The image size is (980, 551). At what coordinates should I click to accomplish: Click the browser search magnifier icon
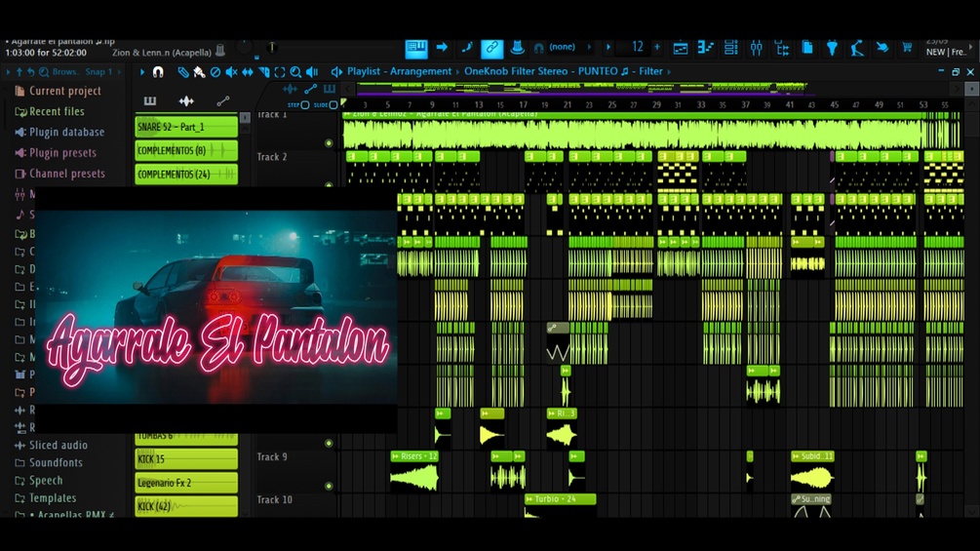[44, 72]
